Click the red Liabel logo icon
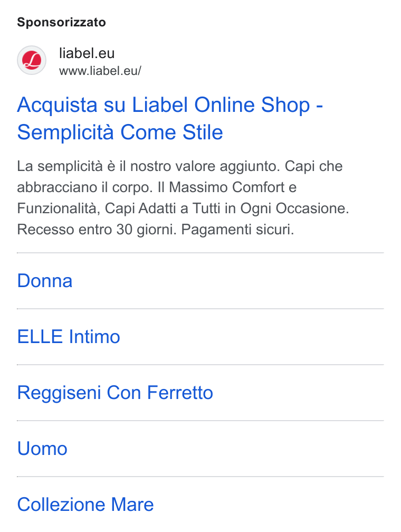 [x=32, y=60]
